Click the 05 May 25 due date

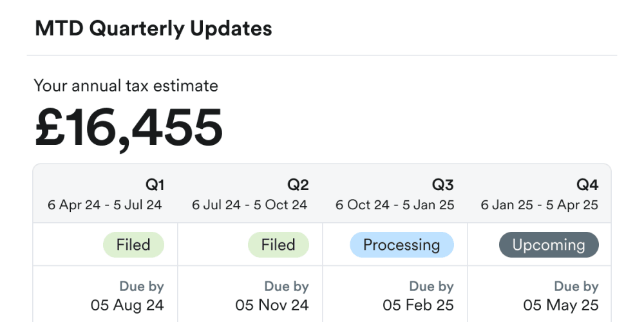coord(561,305)
